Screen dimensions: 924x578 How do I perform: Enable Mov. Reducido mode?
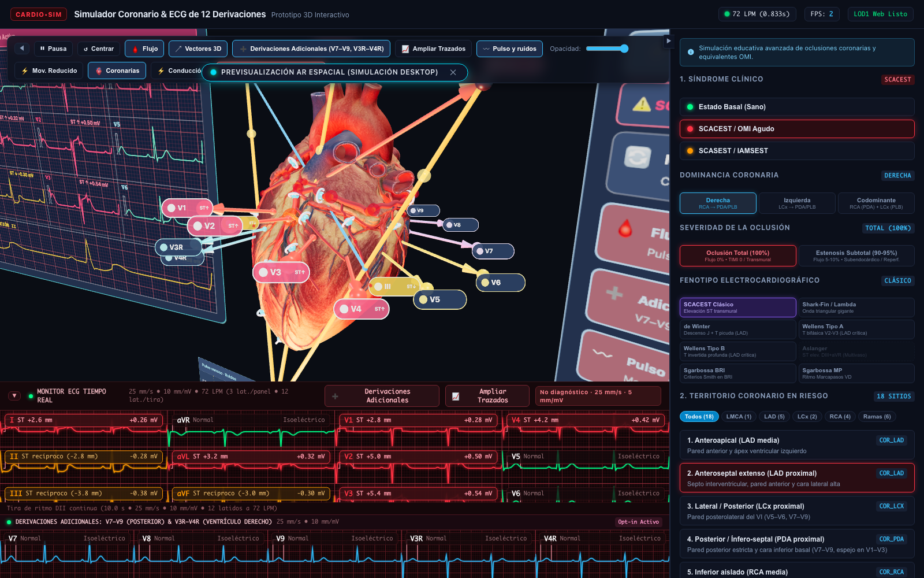pyautogui.click(x=49, y=71)
